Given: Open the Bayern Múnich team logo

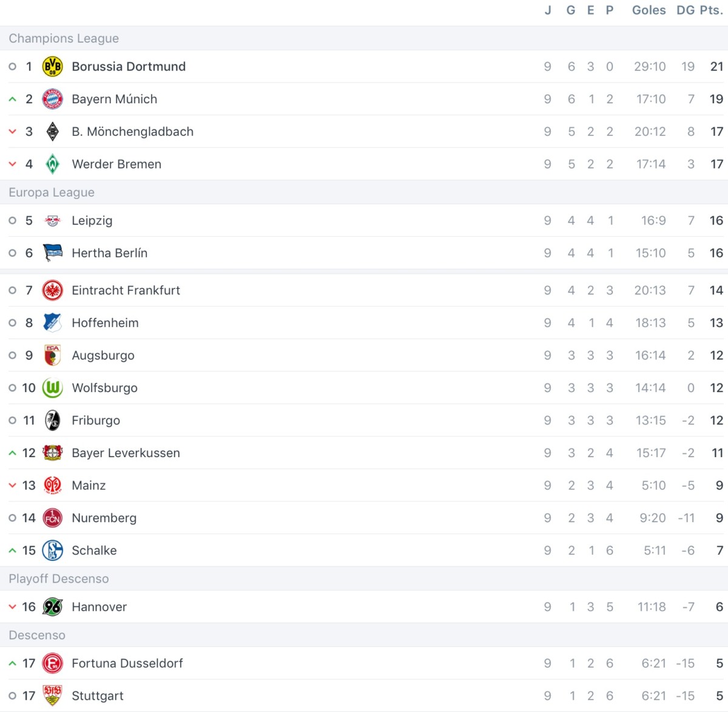Looking at the screenshot, I should coord(53,99).
